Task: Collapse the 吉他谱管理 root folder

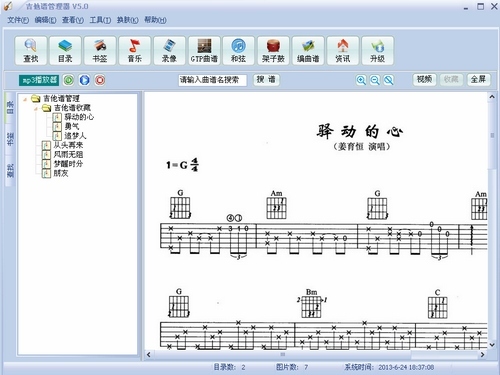Action: [x=25, y=99]
